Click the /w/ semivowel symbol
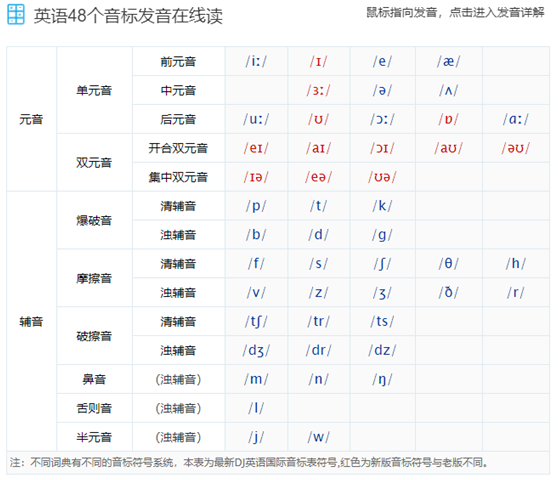This screenshot has width=558, height=480. click(318, 437)
